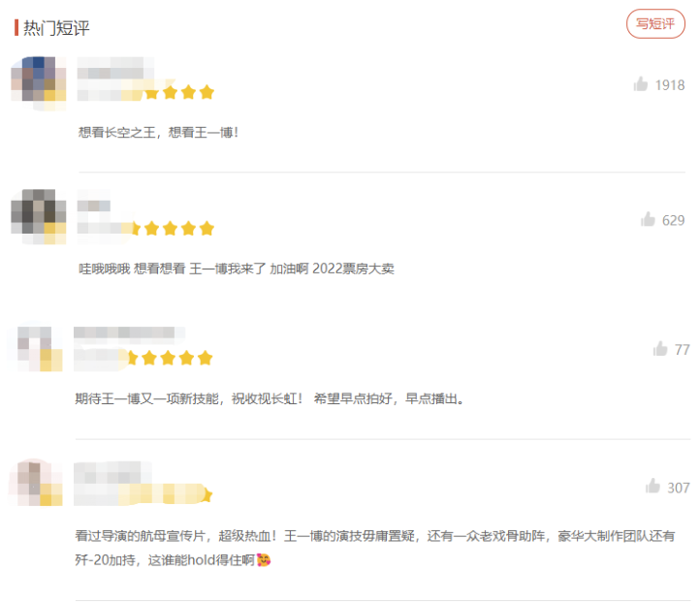The image size is (700, 602).
Task: Click the second reviewer's blurred username
Action: pos(94,205)
